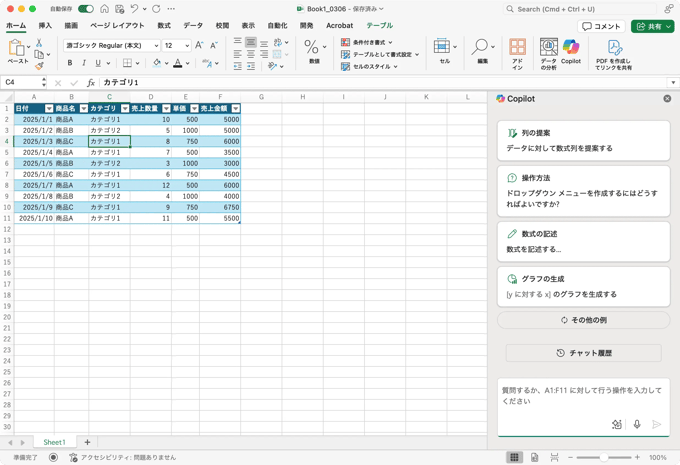Screen dimensions: 680x465
Task: Click the microphone icon in Copilot
Action: (x=637, y=424)
